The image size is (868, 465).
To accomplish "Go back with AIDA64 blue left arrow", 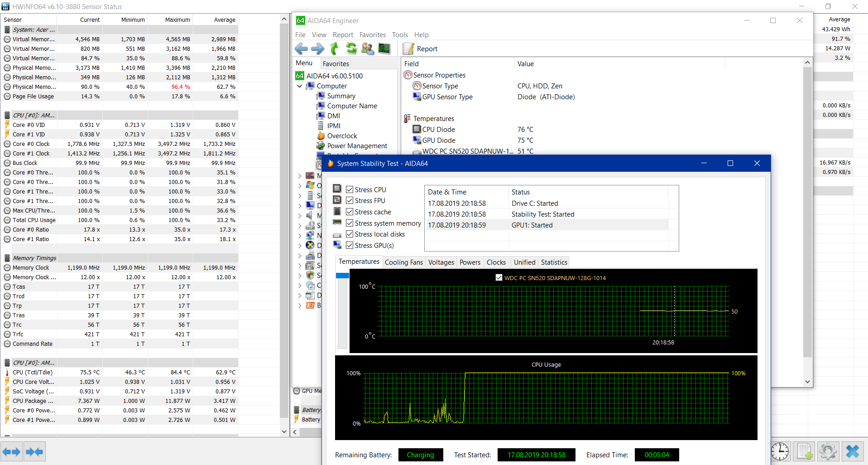I will coord(301,48).
